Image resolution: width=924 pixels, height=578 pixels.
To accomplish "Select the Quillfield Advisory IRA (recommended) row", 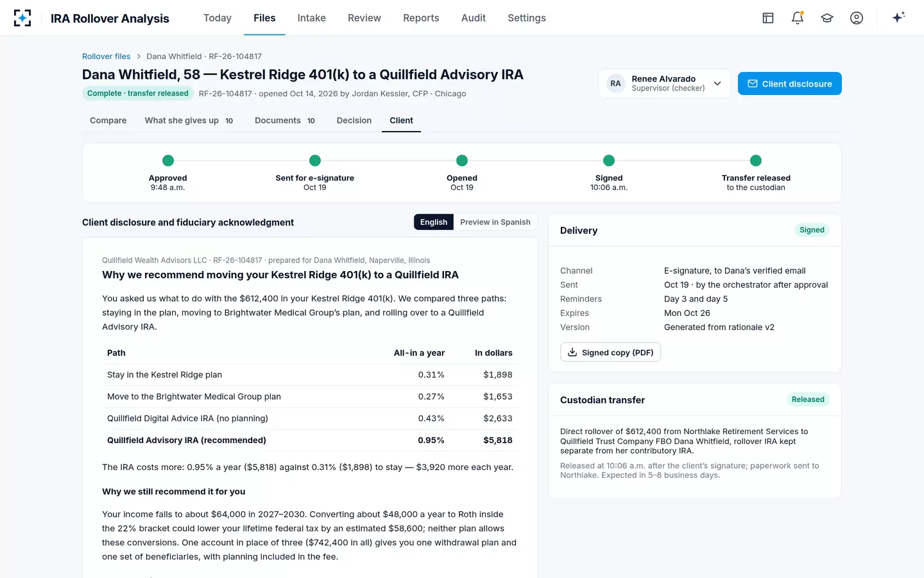I will 310,441.
